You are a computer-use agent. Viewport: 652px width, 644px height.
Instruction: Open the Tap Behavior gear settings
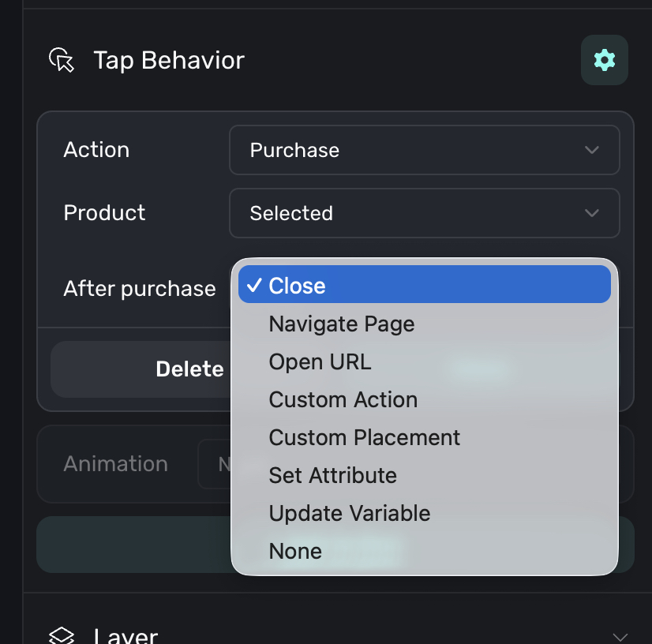[604, 60]
